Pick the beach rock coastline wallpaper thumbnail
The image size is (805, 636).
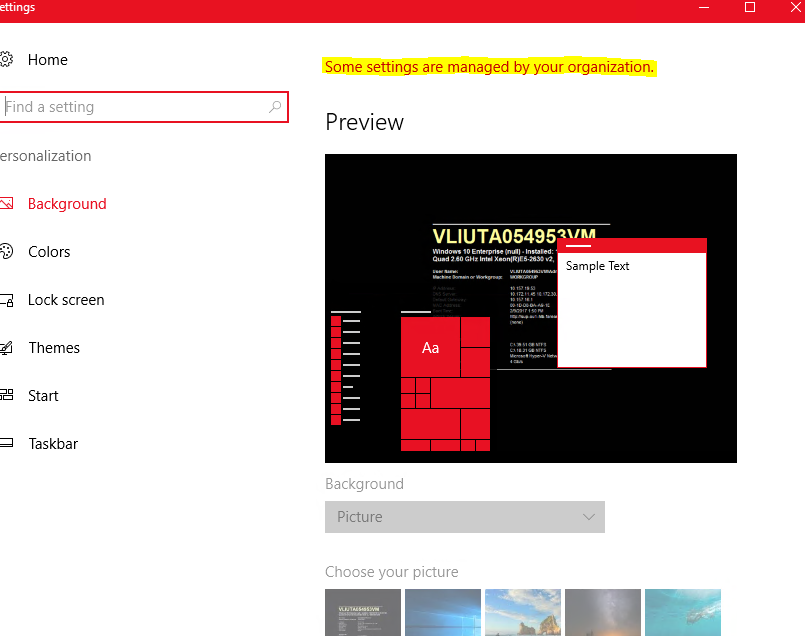click(x=523, y=612)
